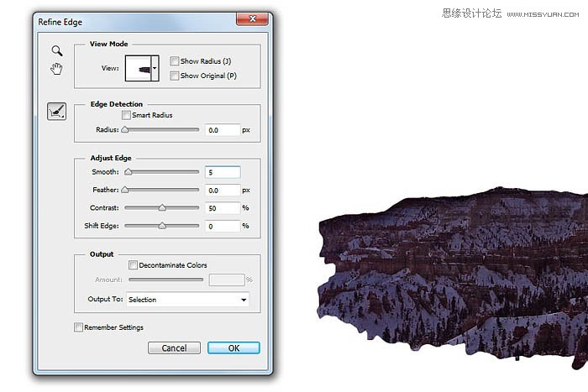Toggle the Smart Radius checkbox
The width and height of the screenshot is (588, 392).
pyautogui.click(x=126, y=115)
